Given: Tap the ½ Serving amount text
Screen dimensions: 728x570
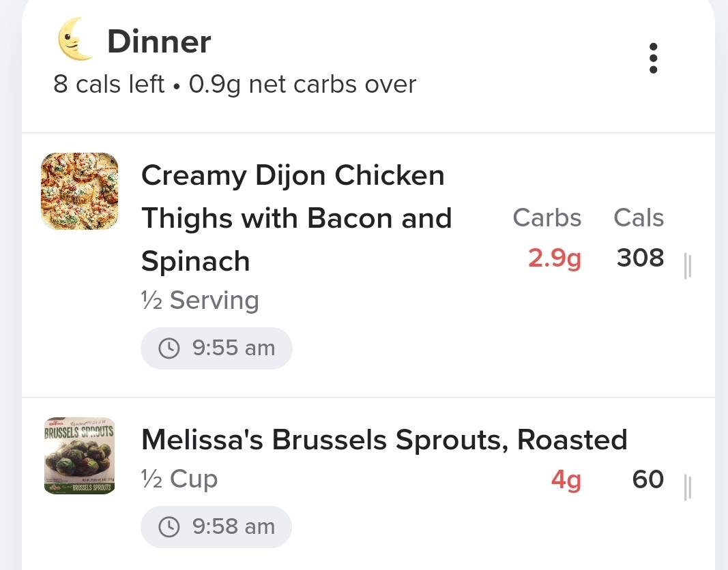Looking at the screenshot, I should 200,300.
